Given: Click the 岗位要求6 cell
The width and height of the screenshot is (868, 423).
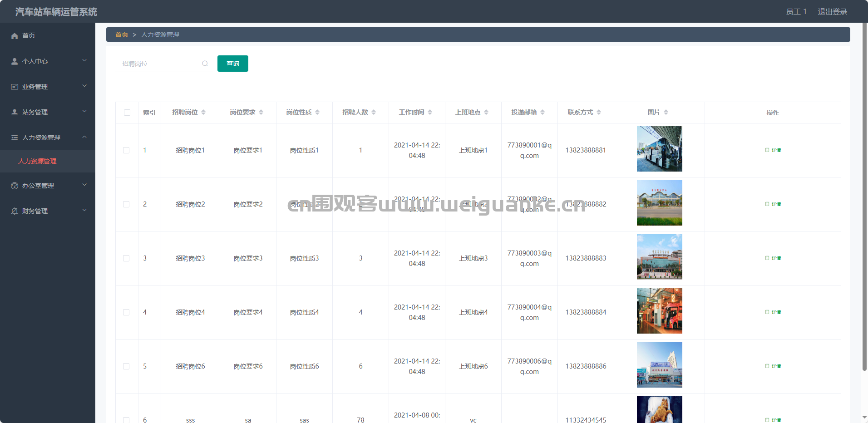Looking at the screenshot, I should click(x=248, y=366).
